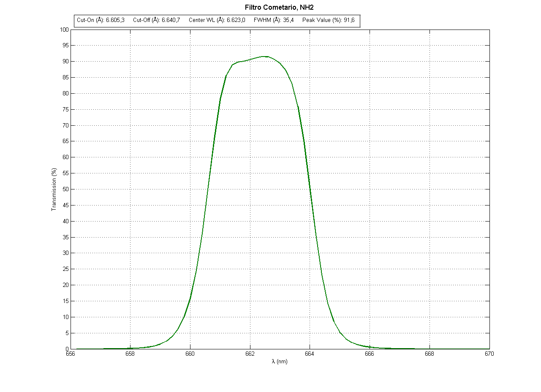Select the 'FWHM (Å): 35,4' text
This screenshot has width=541, height=392.
(x=274, y=20)
